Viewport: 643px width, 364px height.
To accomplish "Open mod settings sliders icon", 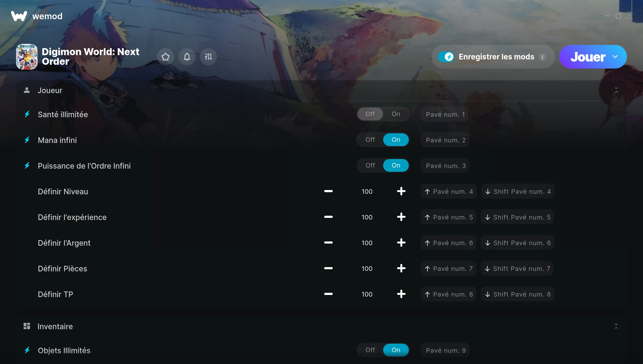I will [208, 57].
